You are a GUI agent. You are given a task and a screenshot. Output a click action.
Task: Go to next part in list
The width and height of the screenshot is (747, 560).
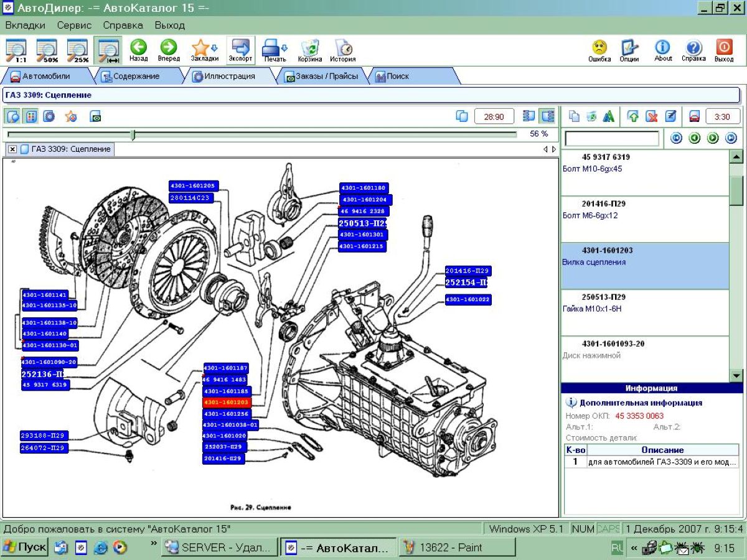tap(713, 138)
